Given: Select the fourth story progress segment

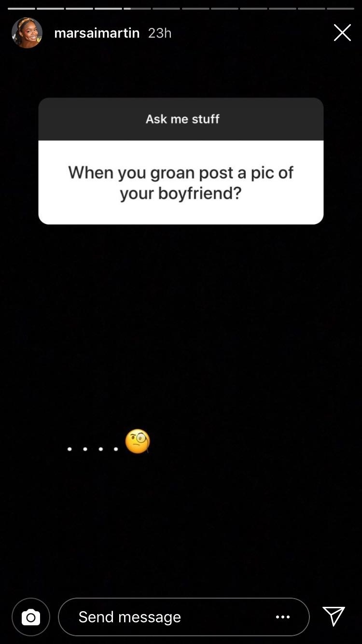Looking at the screenshot, I should point(108,9).
